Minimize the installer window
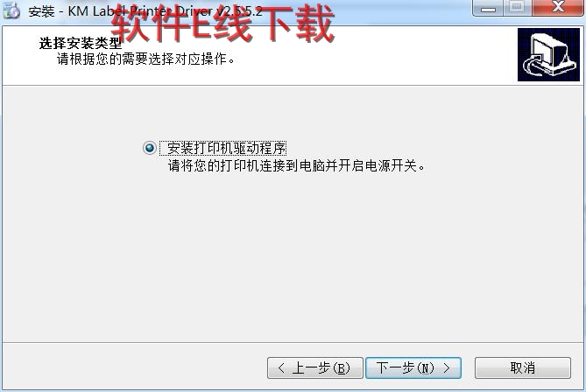586x392 pixels. [488, 8]
